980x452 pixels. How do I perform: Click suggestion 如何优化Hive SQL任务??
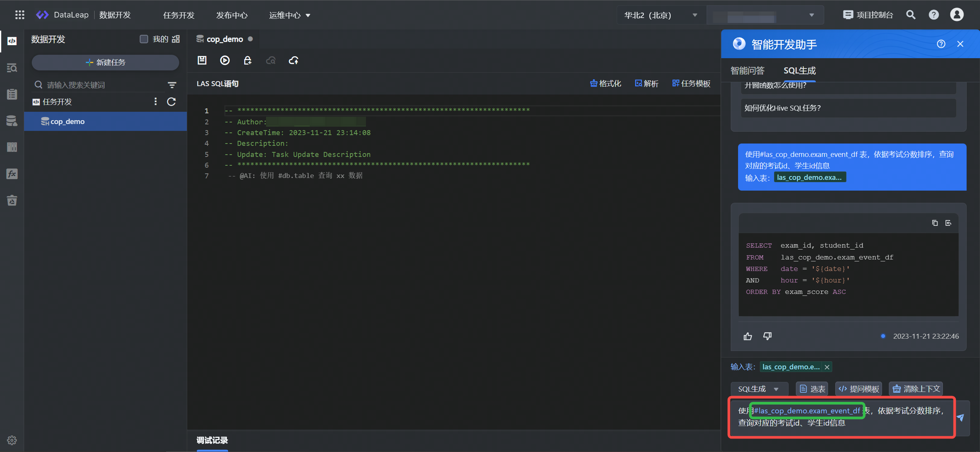(x=848, y=108)
